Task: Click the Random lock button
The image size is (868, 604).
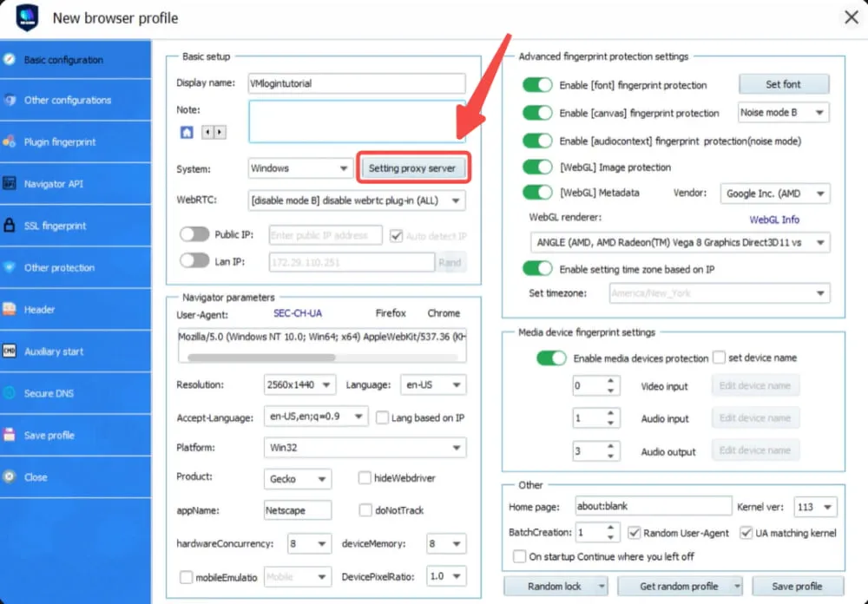Action: pos(556,586)
